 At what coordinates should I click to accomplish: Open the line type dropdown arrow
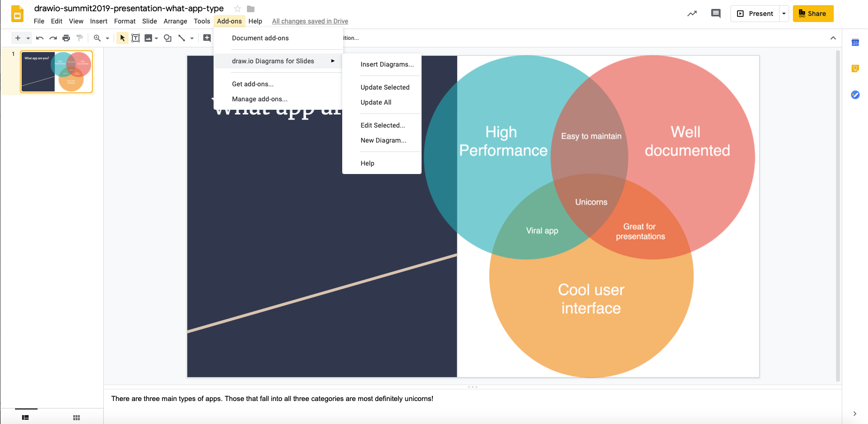(192, 38)
